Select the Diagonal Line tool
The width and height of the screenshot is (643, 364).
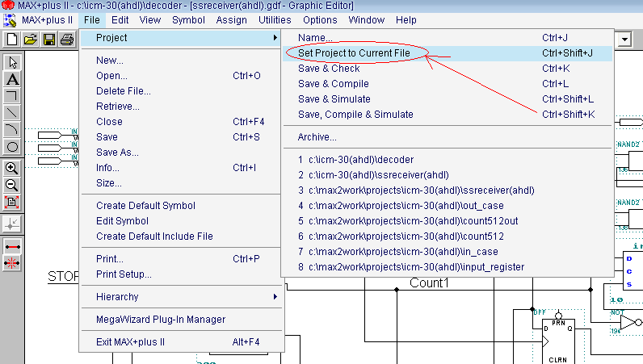coord(12,113)
